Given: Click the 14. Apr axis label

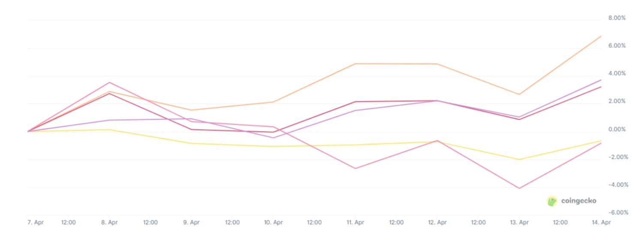Looking at the screenshot, I should [x=601, y=222].
